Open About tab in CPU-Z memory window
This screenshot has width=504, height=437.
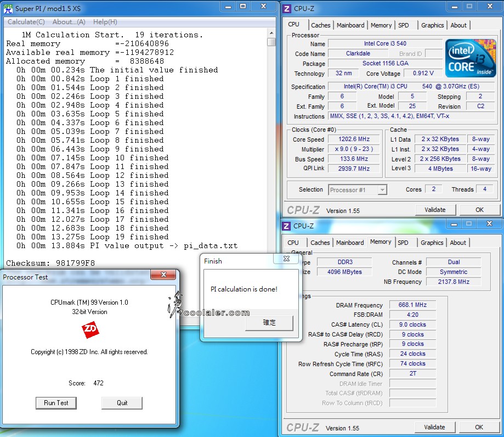[x=458, y=243]
